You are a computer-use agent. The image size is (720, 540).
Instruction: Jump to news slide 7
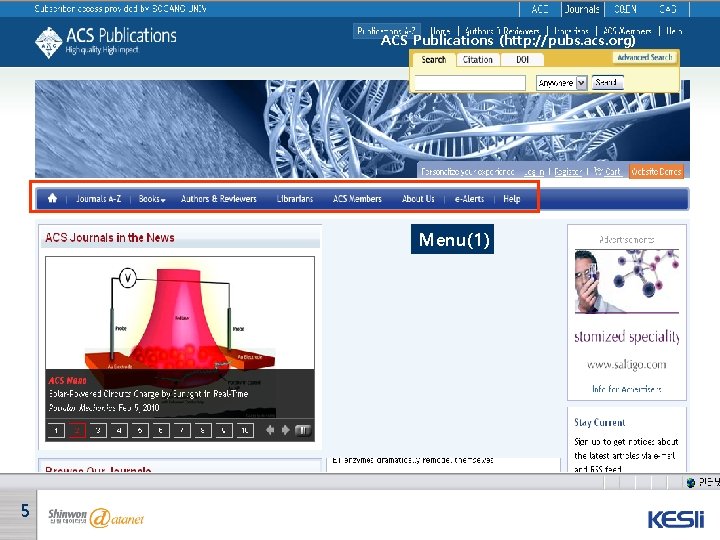point(182,430)
